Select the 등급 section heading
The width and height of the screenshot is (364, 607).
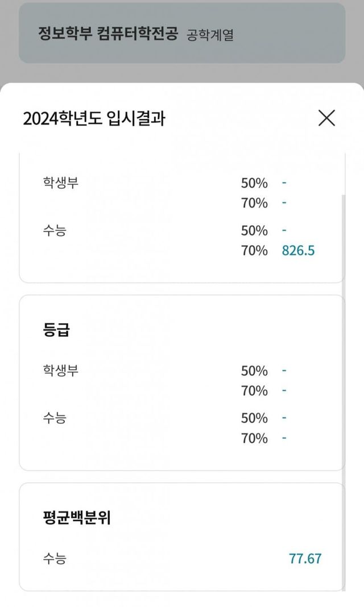(x=56, y=330)
